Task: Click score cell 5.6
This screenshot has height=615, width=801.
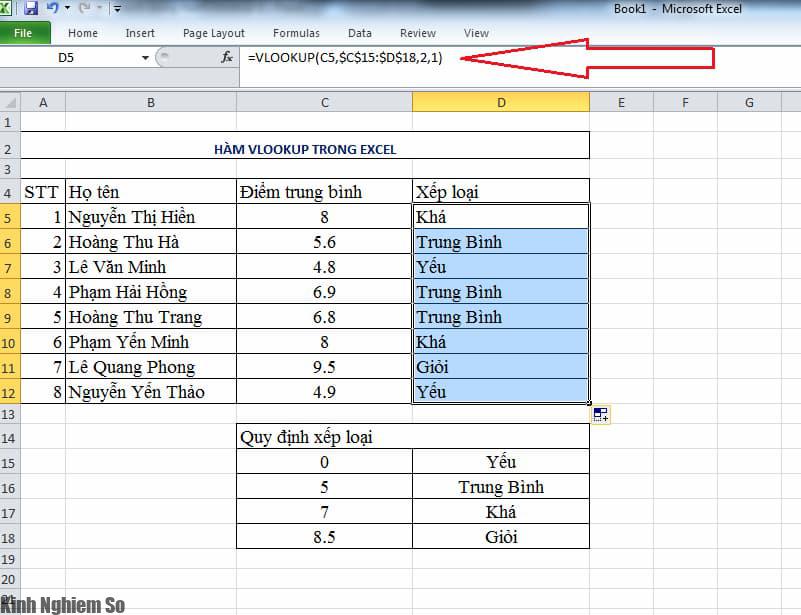Action: tap(324, 242)
